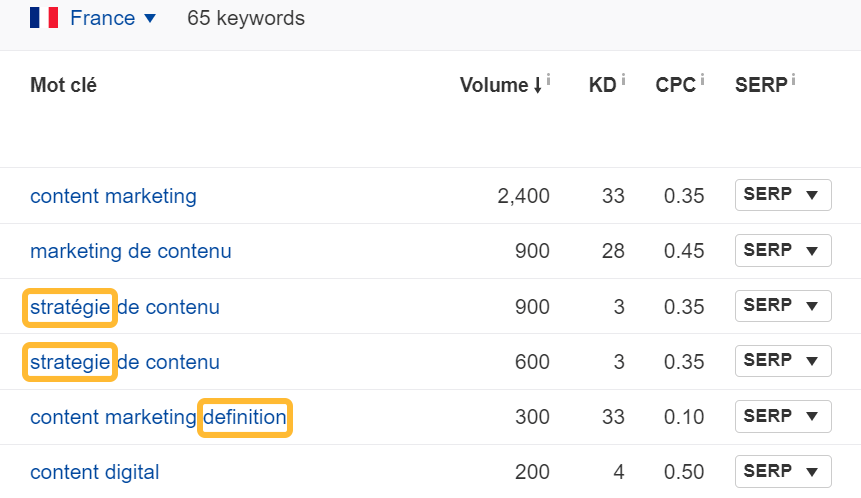The image size is (861, 498).
Task: Expand SERP dropdown for 'marketing de contenu'
Action: coord(783,250)
